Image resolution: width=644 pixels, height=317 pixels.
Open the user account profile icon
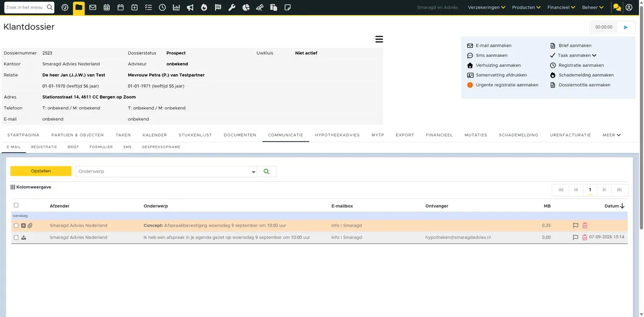click(x=629, y=8)
